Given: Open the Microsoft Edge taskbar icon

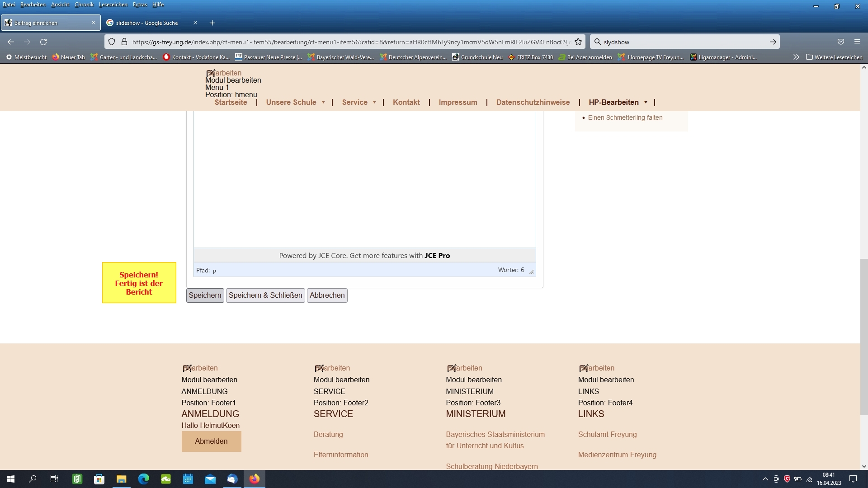Looking at the screenshot, I should (144, 479).
